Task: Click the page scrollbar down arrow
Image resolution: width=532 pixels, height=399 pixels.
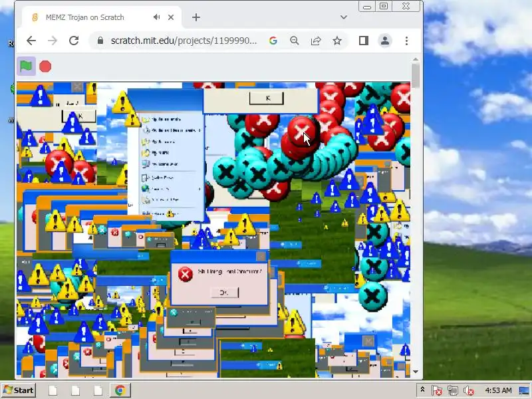Action: pyautogui.click(x=416, y=372)
